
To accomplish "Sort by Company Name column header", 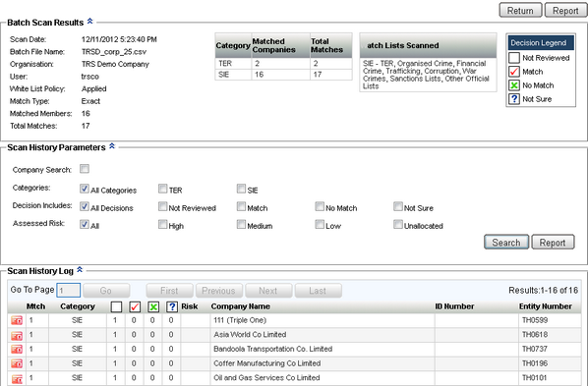I will 240,306.
